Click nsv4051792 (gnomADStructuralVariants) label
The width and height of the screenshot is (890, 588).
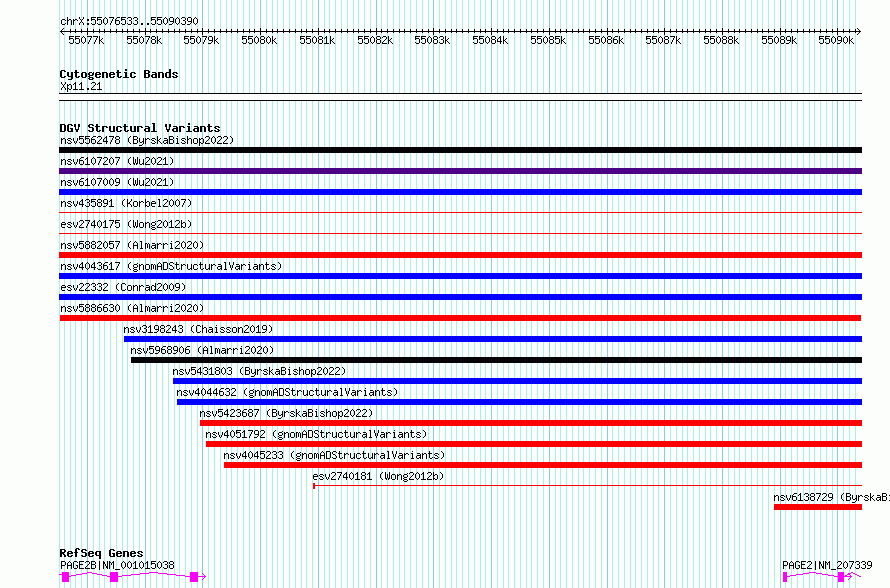[316, 434]
